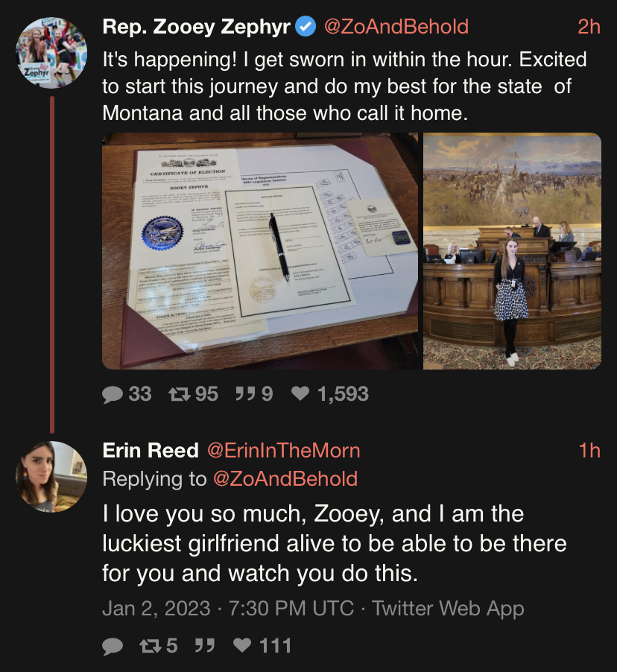617x672 pixels.
Task: Open the Certificate of Election photo
Action: tap(260, 251)
